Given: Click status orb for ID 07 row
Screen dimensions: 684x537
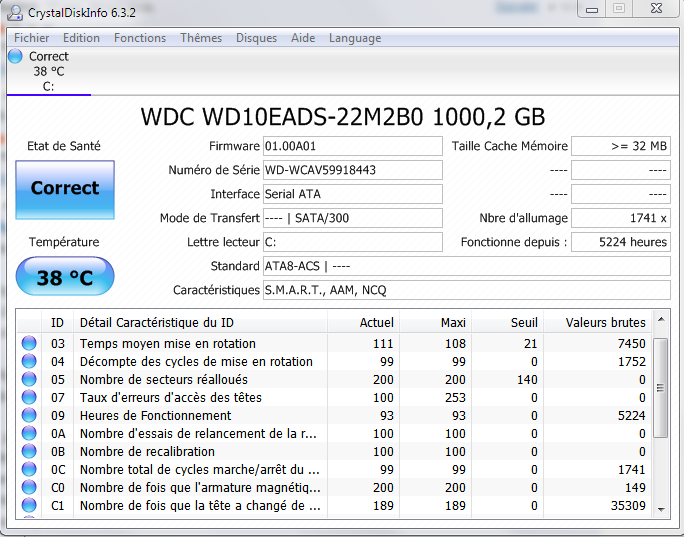Looking at the screenshot, I should [29, 397].
